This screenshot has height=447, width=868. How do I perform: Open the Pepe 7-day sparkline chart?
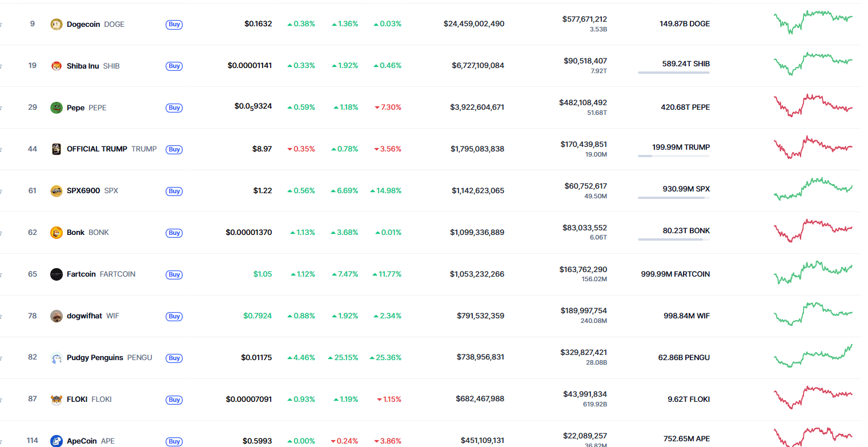pyautogui.click(x=813, y=106)
